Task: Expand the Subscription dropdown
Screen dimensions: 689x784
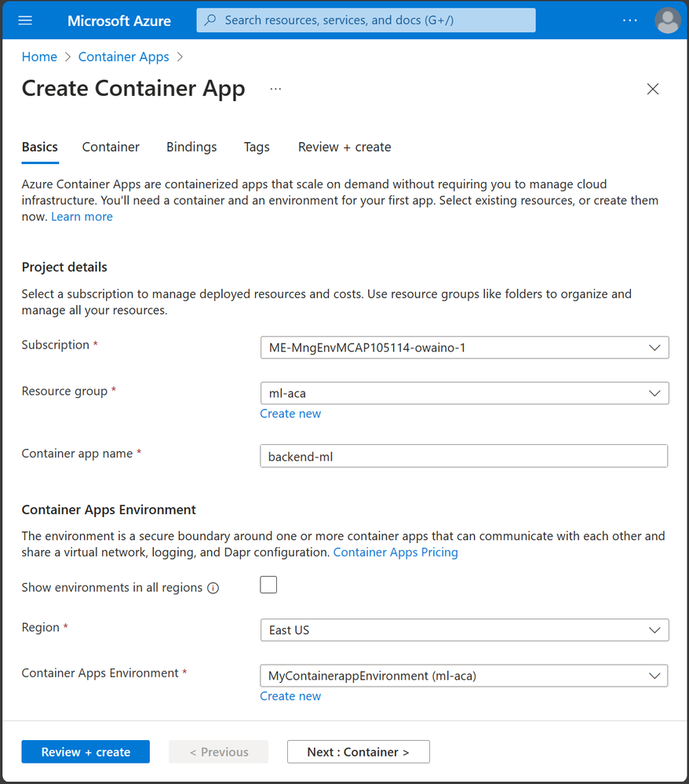Action: (x=464, y=347)
